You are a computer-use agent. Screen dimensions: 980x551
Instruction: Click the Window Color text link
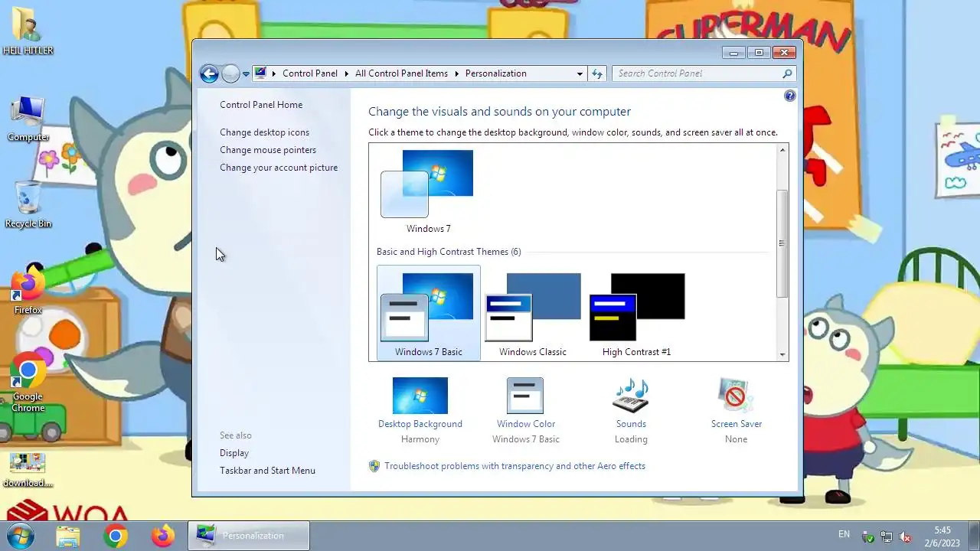pos(526,424)
